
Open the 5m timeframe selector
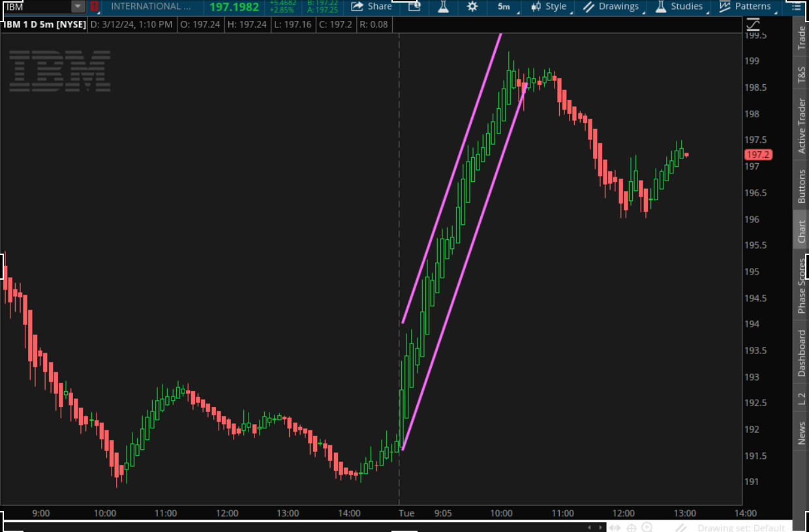click(x=504, y=7)
